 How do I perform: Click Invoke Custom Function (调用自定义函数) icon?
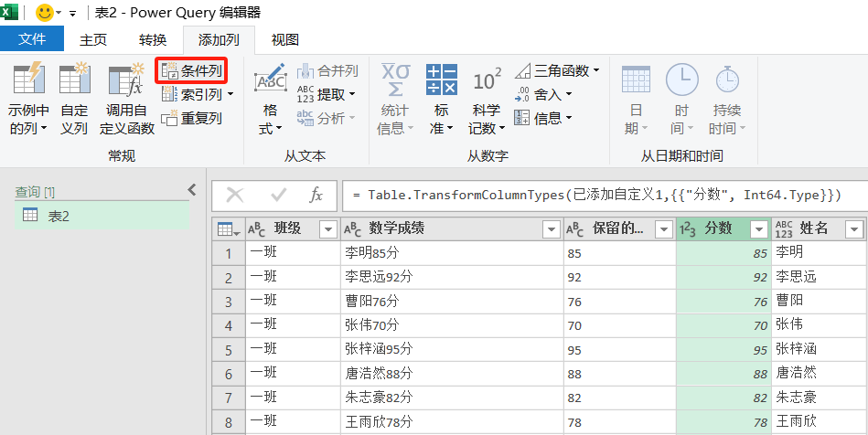[x=126, y=80]
